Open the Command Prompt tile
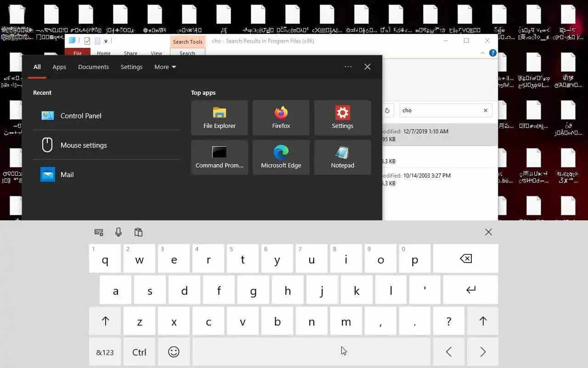Image resolution: width=588 pixels, height=368 pixels. coord(220,157)
